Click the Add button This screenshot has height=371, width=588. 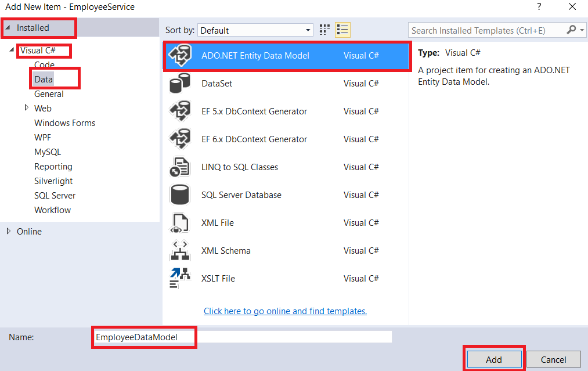494,360
